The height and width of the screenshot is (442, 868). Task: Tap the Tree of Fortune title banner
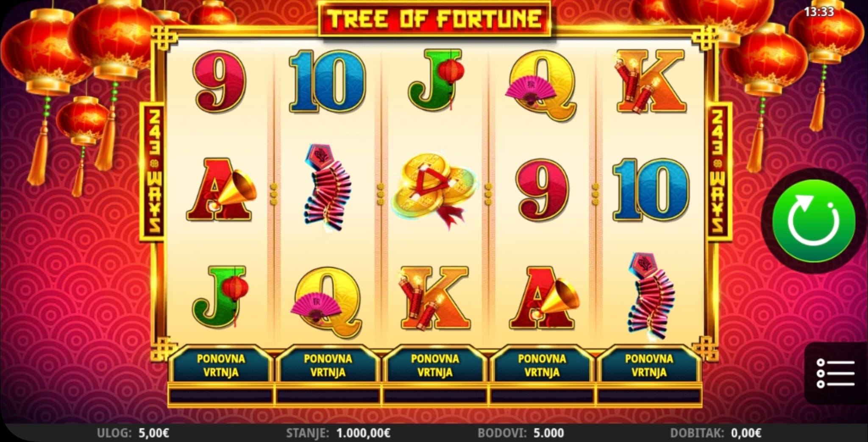pyautogui.click(x=434, y=19)
